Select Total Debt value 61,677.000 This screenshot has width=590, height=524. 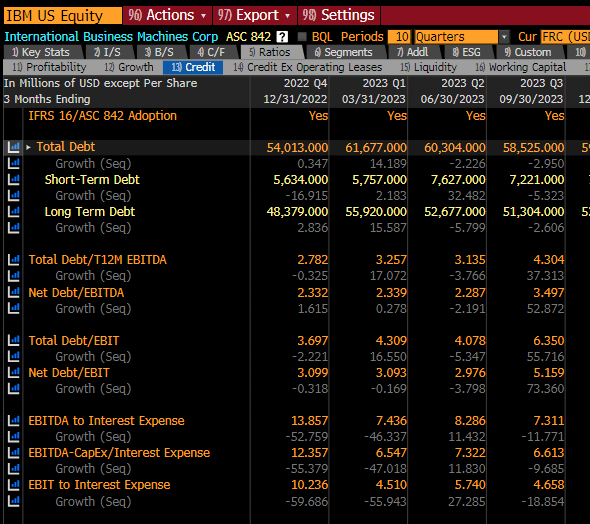point(376,147)
